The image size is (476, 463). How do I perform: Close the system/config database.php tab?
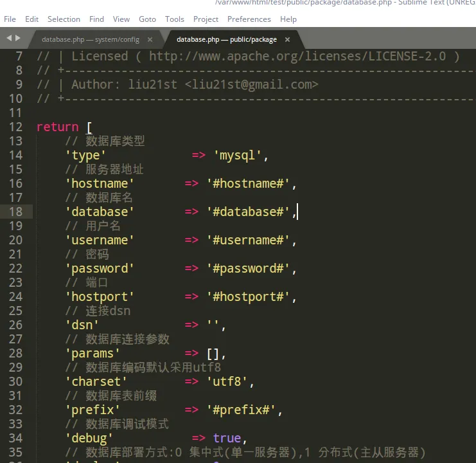pyautogui.click(x=150, y=39)
